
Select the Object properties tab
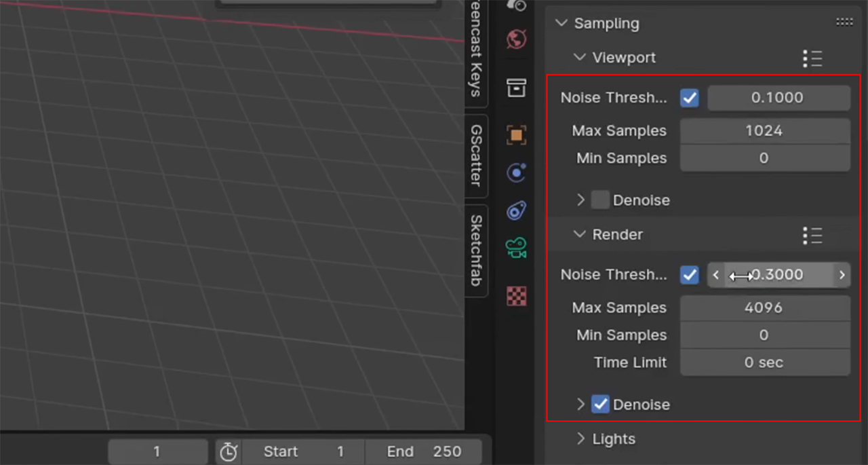pyautogui.click(x=515, y=134)
